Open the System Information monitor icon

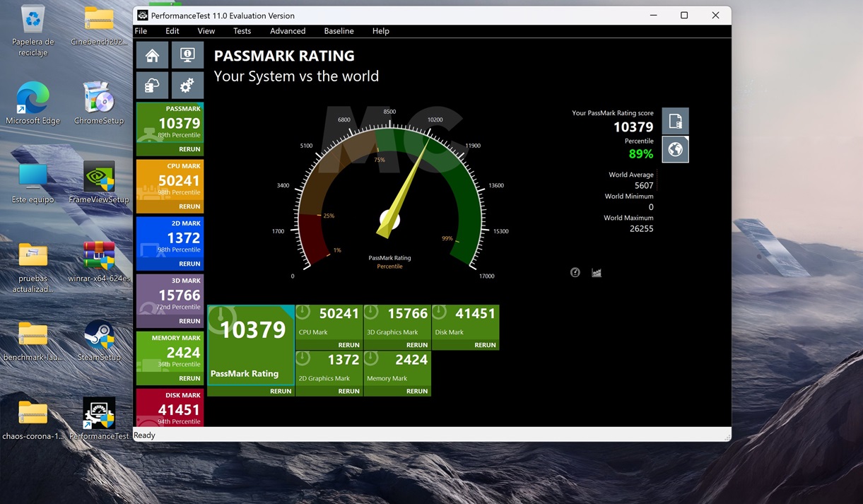pyautogui.click(x=187, y=55)
